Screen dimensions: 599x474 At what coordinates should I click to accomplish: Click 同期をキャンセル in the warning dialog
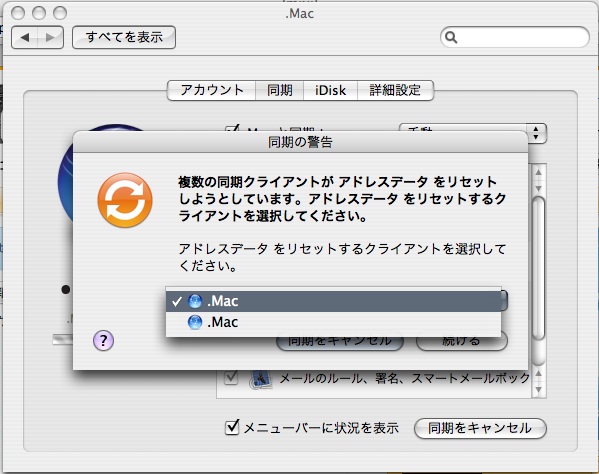(x=340, y=341)
